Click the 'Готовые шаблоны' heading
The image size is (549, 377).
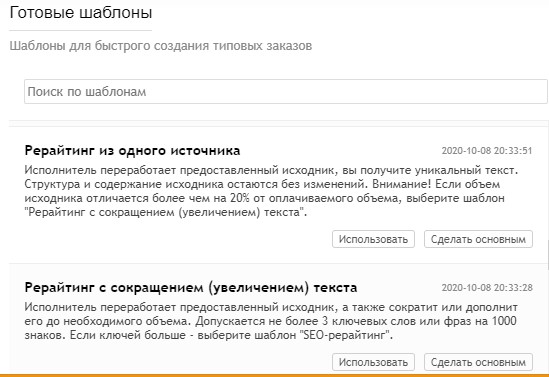tap(81, 13)
